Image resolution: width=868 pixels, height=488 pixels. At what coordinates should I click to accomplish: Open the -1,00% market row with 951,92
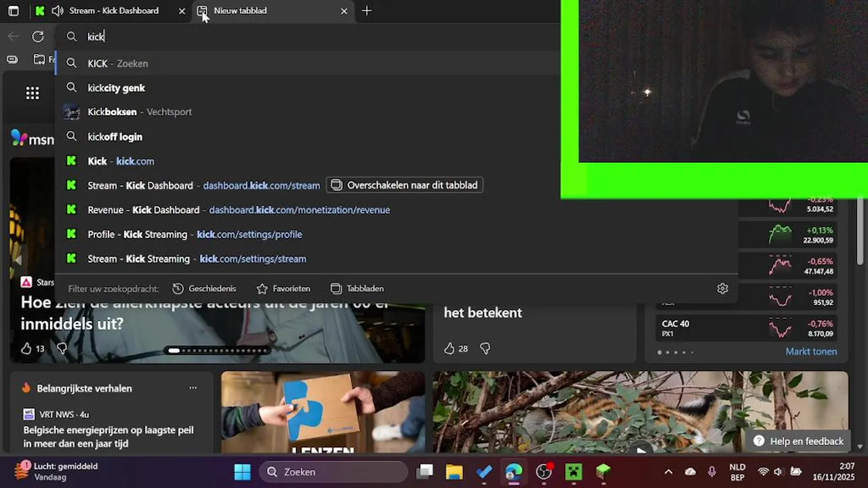pos(787,297)
